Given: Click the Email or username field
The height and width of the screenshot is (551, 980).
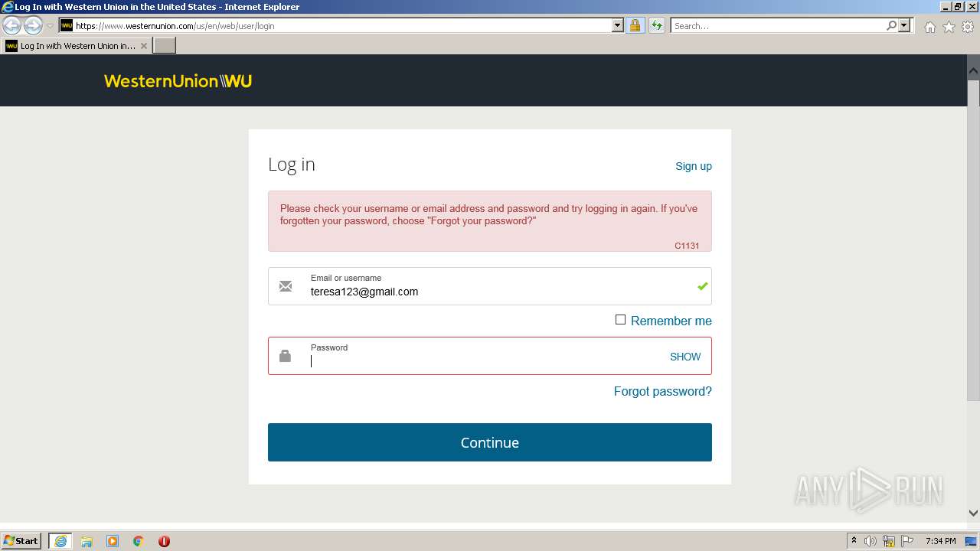Looking at the screenshot, I should pos(490,286).
